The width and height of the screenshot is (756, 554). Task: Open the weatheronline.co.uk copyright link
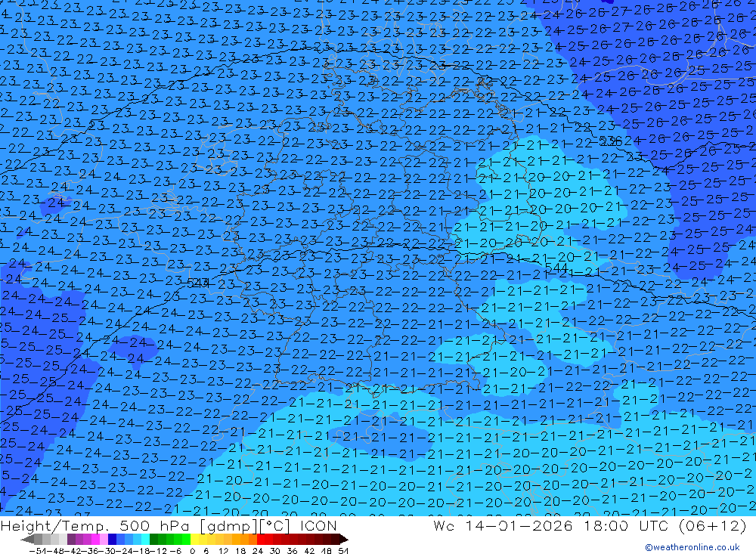[692, 547]
